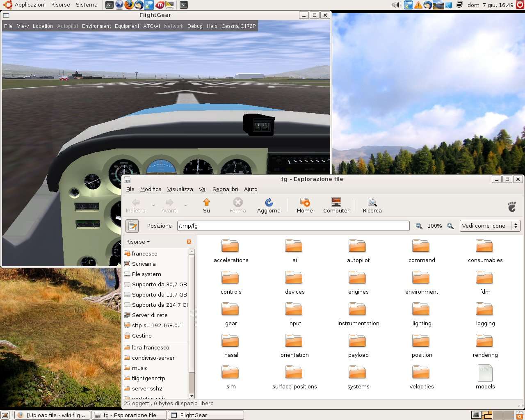Select the fdm folder icon

[x=484, y=278]
